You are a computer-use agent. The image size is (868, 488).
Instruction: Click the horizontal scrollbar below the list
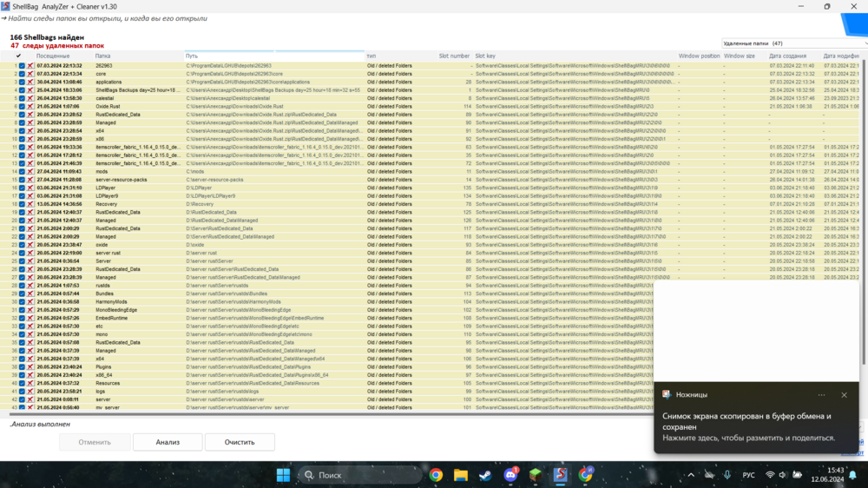(x=332, y=413)
